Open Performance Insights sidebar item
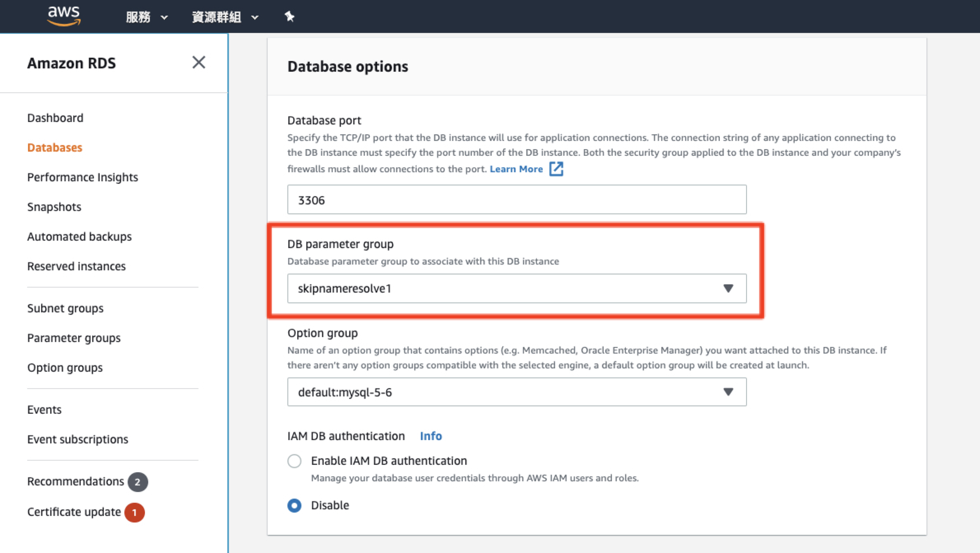The height and width of the screenshot is (553, 980). coord(82,177)
